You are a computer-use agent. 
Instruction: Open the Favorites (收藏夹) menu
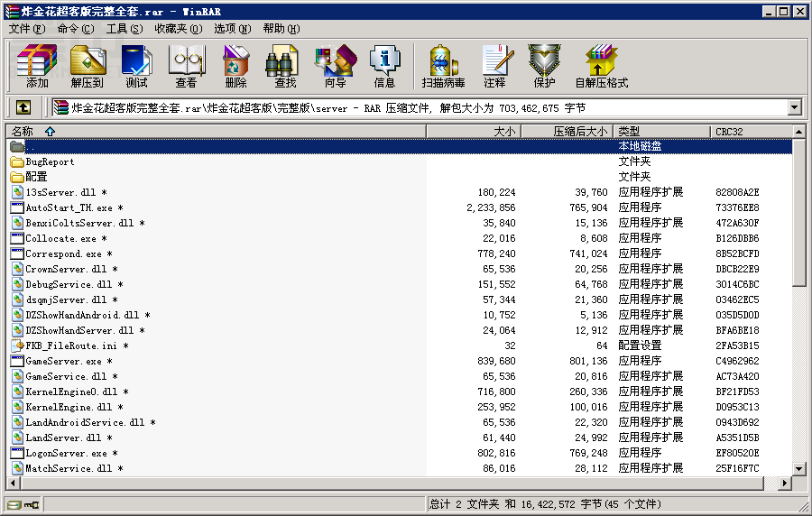click(179, 29)
